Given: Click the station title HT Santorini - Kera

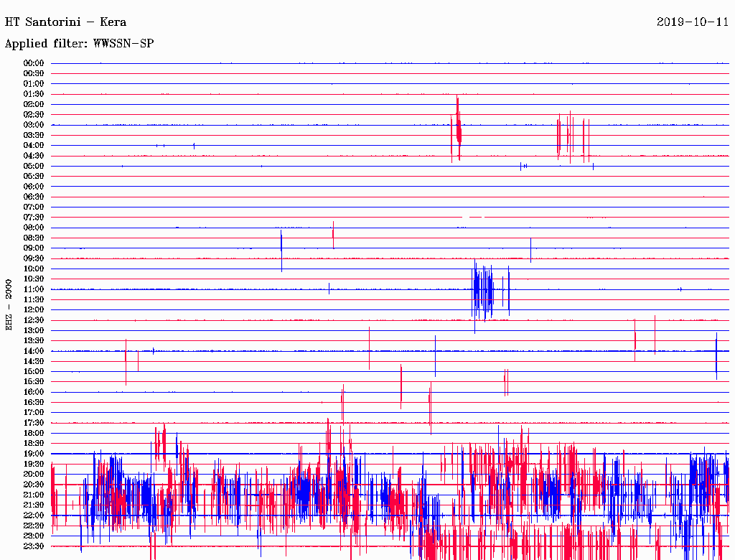Looking at the screenshot, I should click(x=65, y=22).
